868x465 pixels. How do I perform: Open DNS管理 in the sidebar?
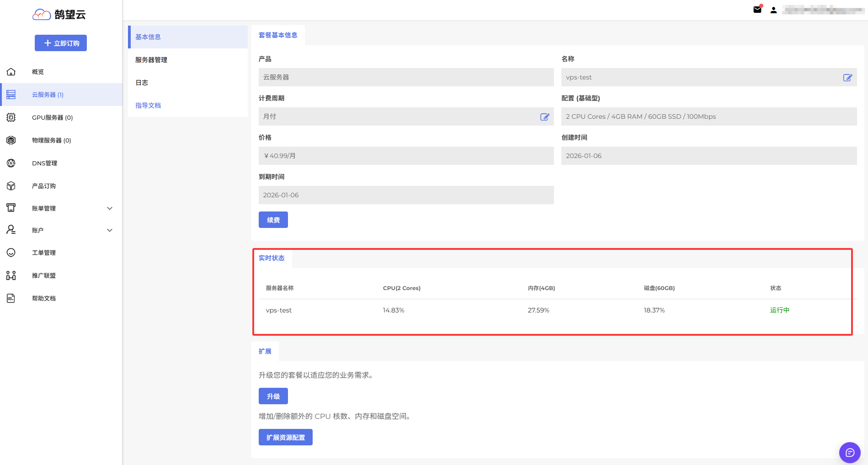point(44,163)
